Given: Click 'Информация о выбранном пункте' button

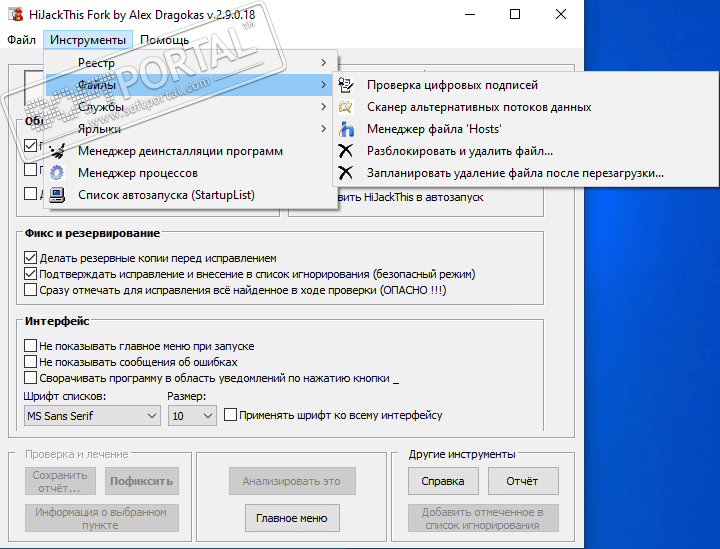Looking at the screenshot, I should pyautogui.click(x=101, y=518).
